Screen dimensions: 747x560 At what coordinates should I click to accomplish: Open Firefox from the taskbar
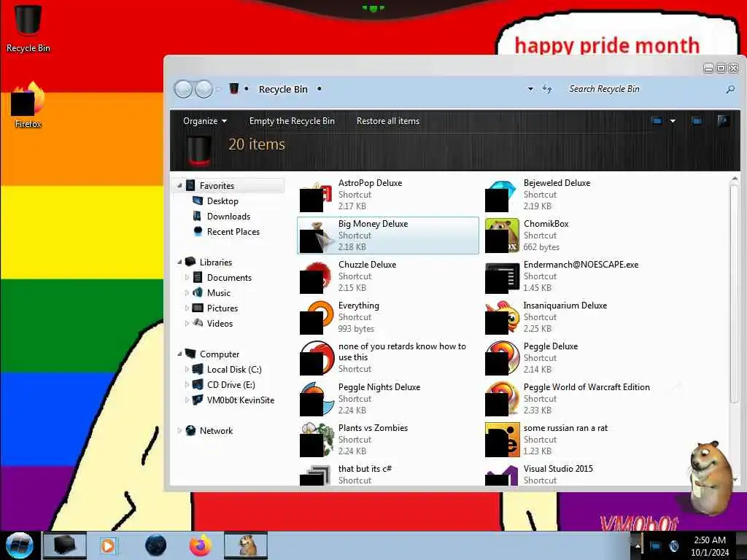tap(201, 545)
